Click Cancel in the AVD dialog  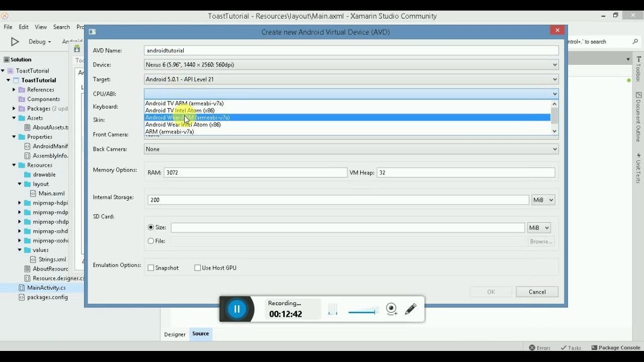(x=537, y=292)
